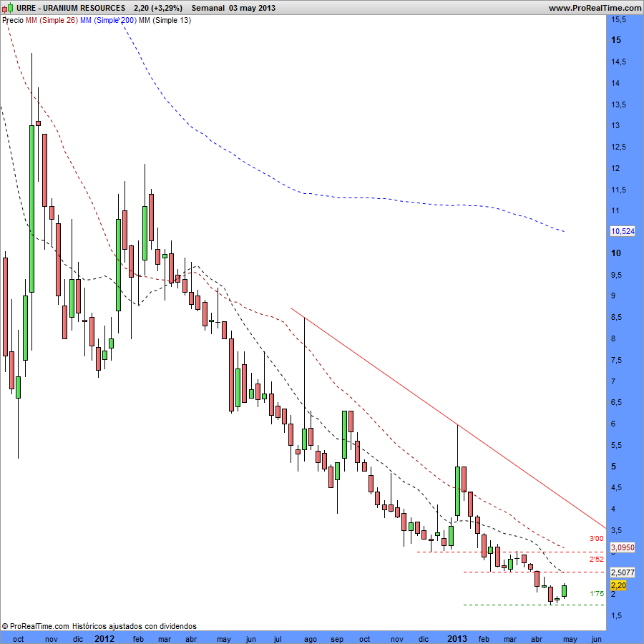
Task: Select the Precio legend label
Action: click(x=13, y=20)
